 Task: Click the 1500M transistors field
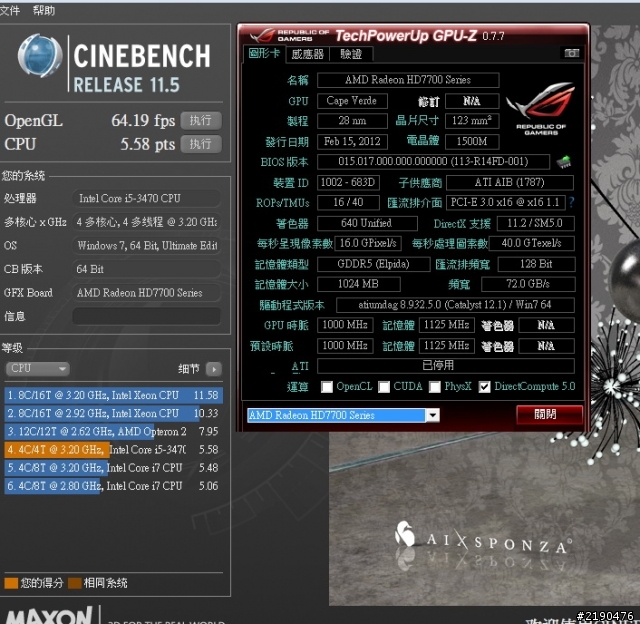pyautogui.click(x=472, y=142)
